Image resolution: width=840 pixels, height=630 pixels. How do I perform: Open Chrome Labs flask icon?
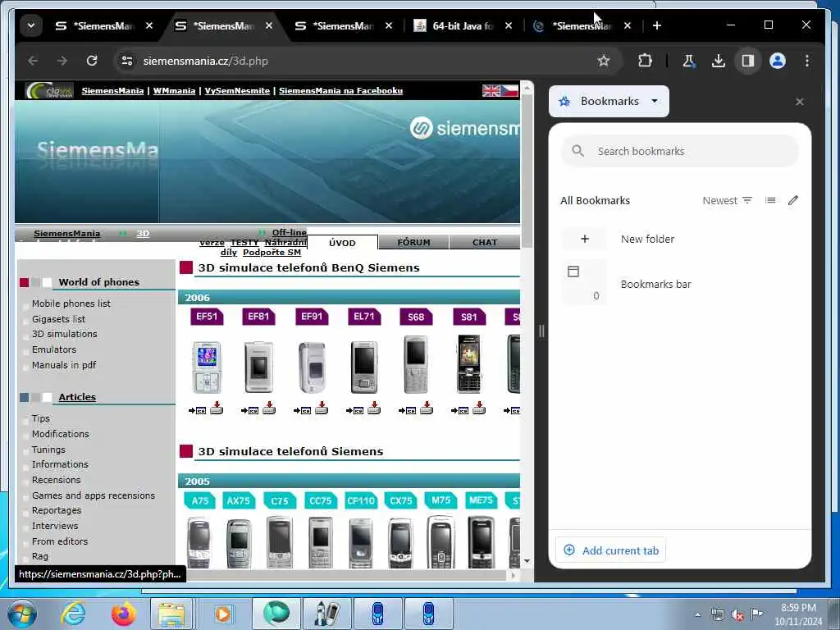(x=689, y=61)
